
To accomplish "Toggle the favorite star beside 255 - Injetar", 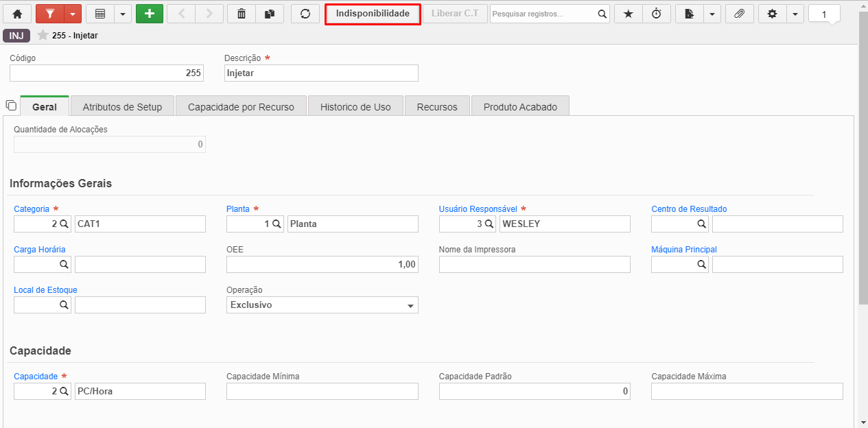I will pos(43,35).
